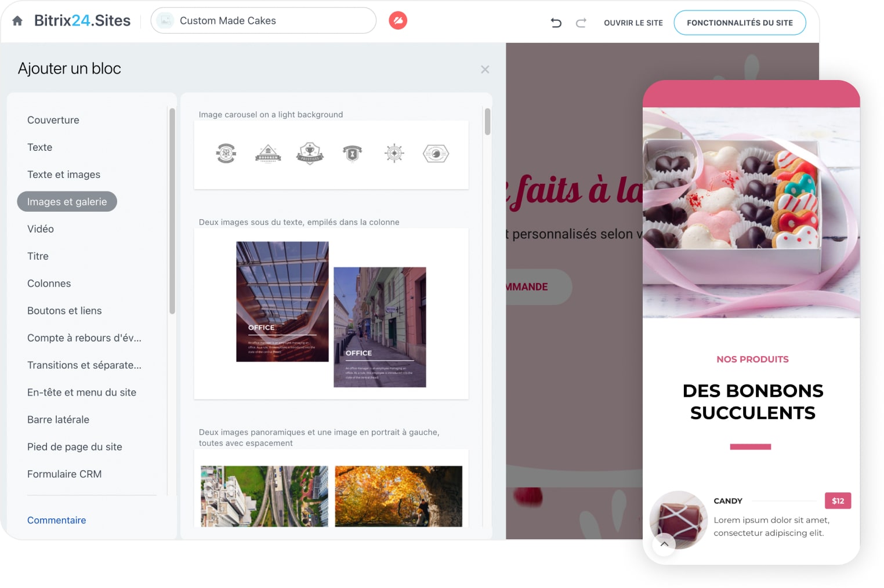Click the Custom Made Cakes site name field
Screen dimensions: 884x588
coord(264,21)
